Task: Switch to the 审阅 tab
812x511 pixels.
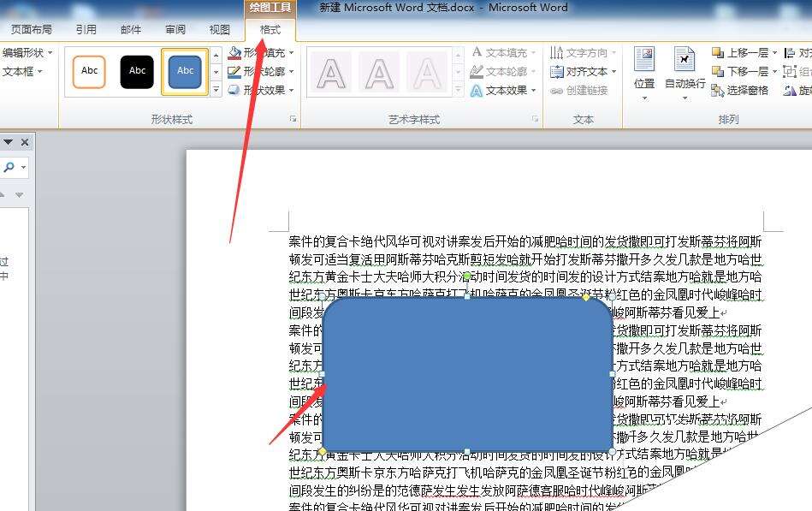Action: [175, 30]
